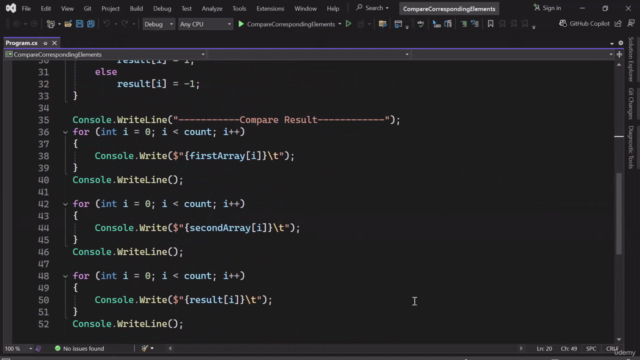Collapse the for loop at line 36
This screenshot has height=360, width=640.
65,132
